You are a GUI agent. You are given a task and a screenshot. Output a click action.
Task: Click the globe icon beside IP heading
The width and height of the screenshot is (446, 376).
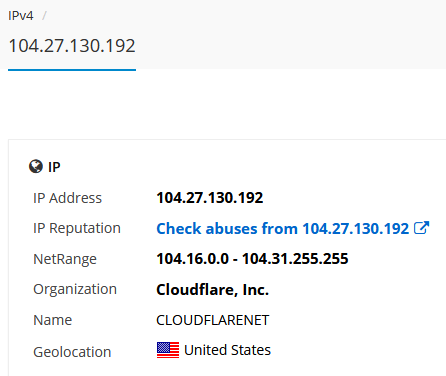click(x=36, y=166)
